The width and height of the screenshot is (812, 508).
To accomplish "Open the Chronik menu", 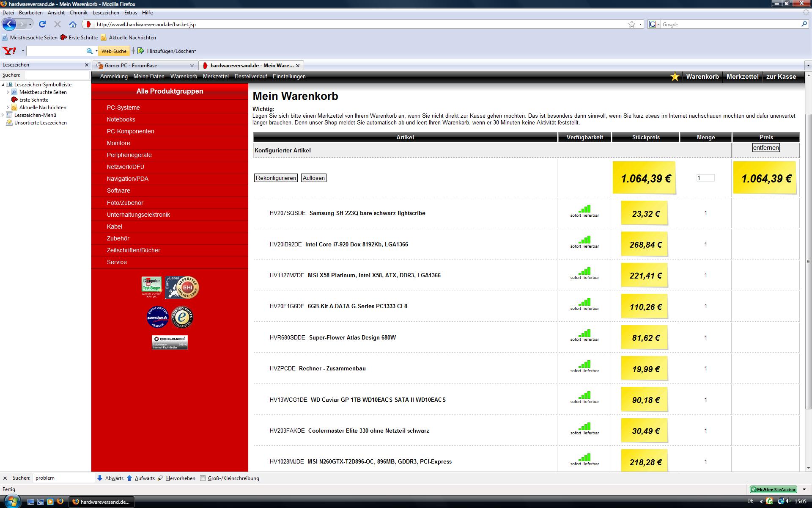I will [78, 13].
